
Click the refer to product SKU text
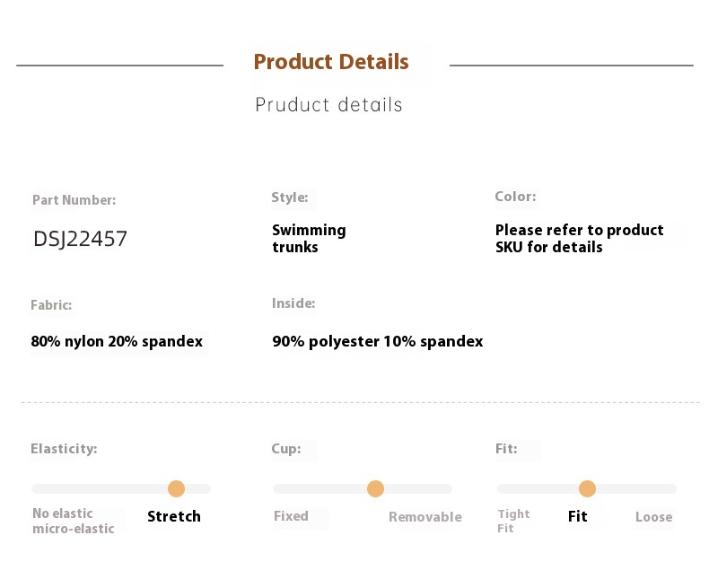(579, 239)
